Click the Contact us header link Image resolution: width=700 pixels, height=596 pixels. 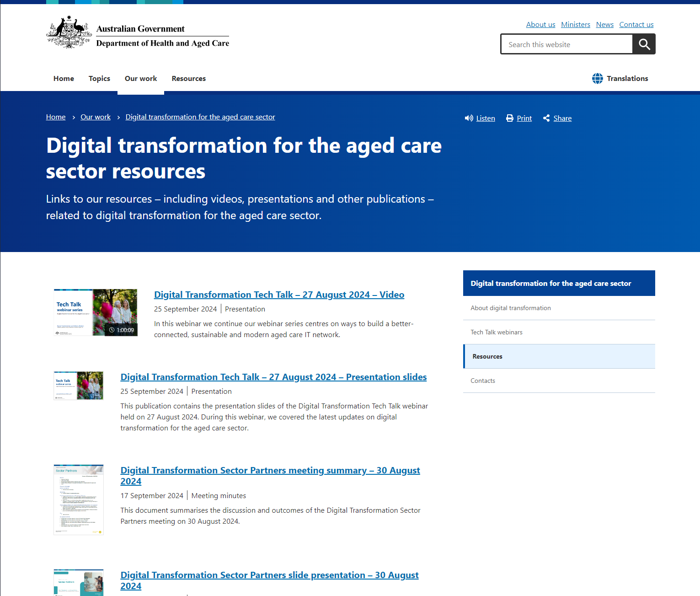click(x=636, y=25)
